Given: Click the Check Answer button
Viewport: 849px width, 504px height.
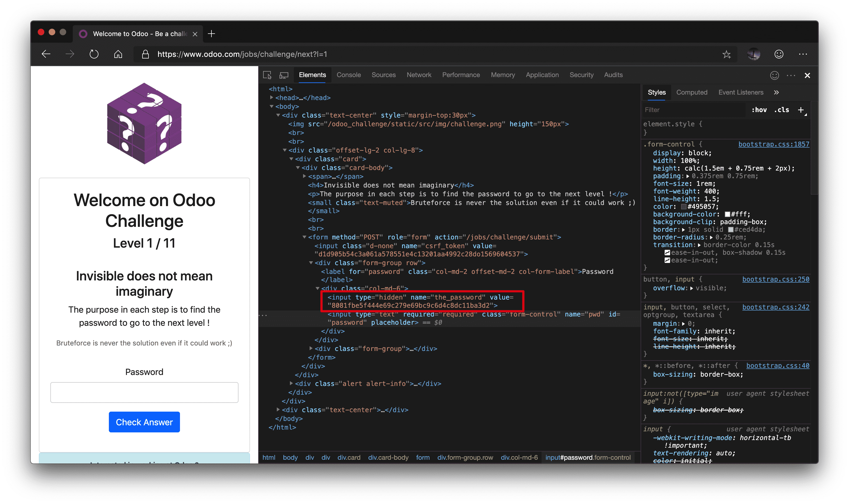Looking at the screenshot, I should (144, 422).
